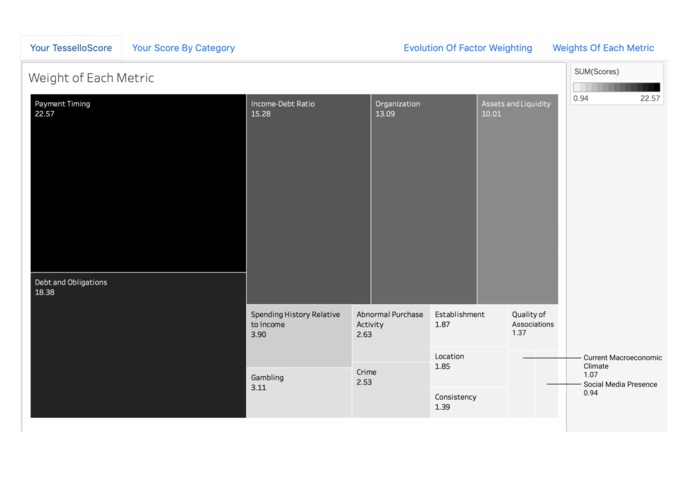Click the SUM(Scores) legend title
Image resolution: width=695 pixels, height=494 pixels.
pyautogui.click(x=597, y=72)
